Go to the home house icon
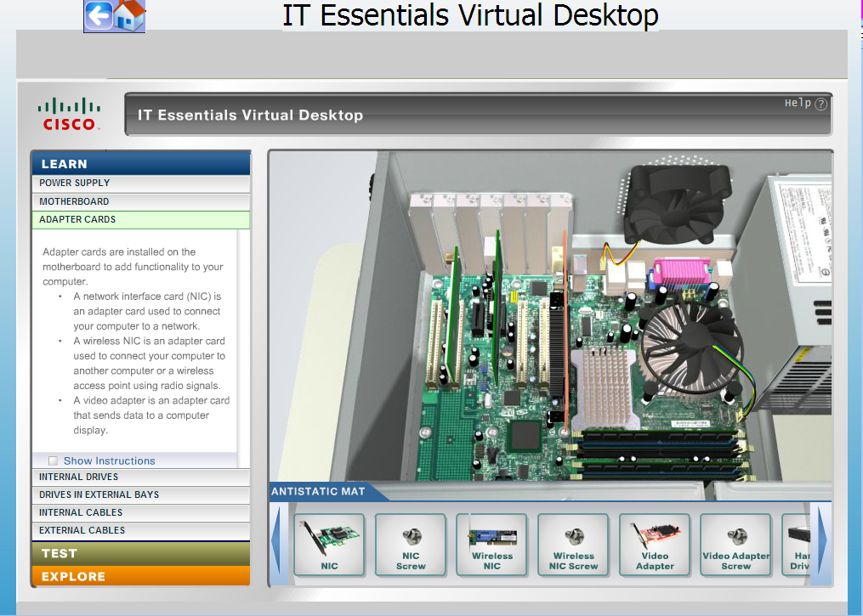863x616 pixels. click(130, 16)
